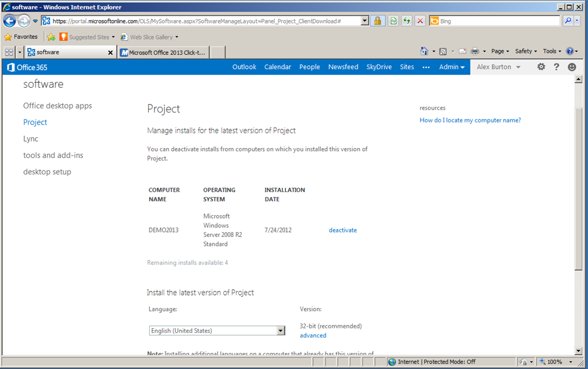Screen dimensions: 588x369
Task: Open the recent pages dropdown beside Forward
Action: (35, 21)
